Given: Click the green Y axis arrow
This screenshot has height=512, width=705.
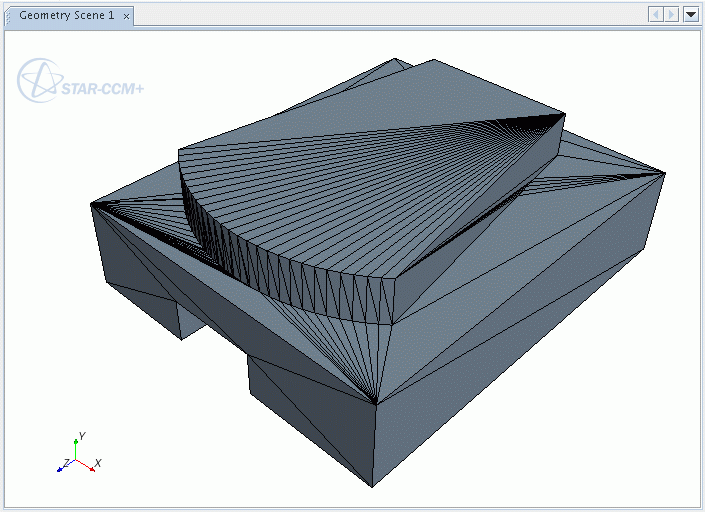Looking at the screenshot, I should click(76, 441).
